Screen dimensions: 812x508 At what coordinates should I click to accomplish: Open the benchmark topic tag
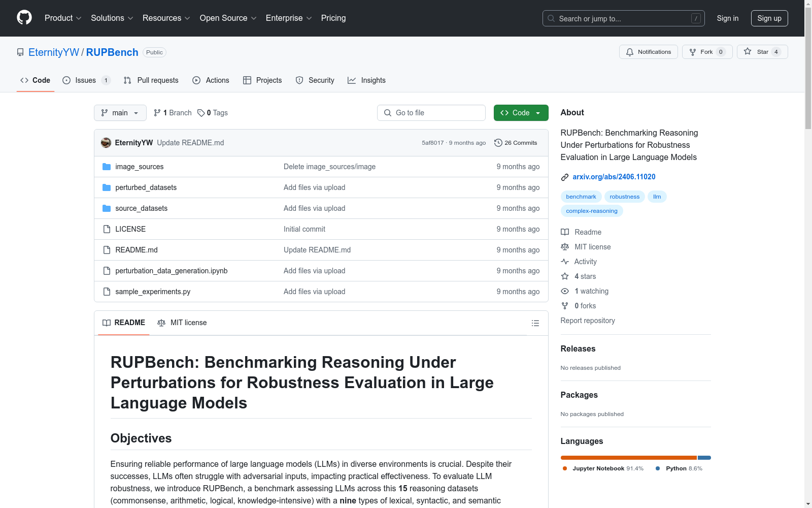click(x=581, y=197)
